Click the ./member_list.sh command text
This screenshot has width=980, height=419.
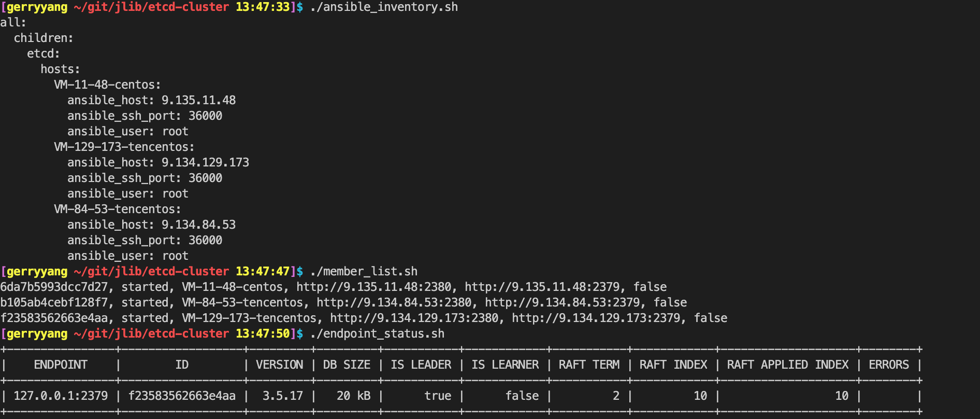point(364,272)
